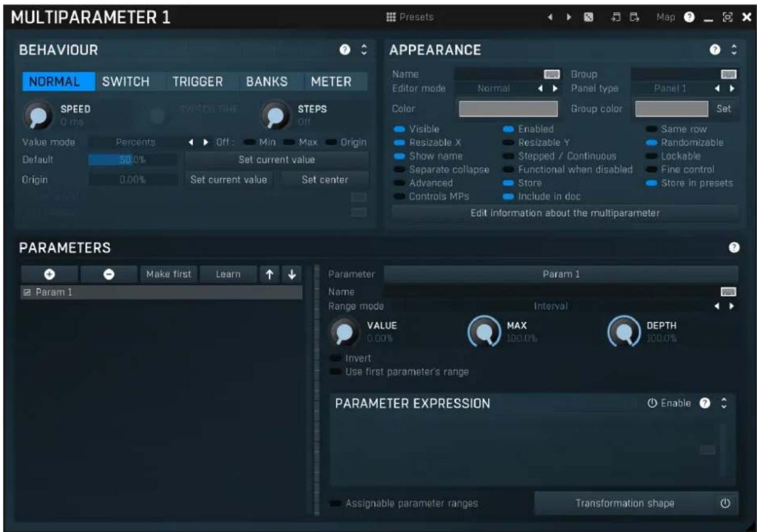Click the copy preset icon in title bar
Screen dimensions: 757x532
[617, 17]
